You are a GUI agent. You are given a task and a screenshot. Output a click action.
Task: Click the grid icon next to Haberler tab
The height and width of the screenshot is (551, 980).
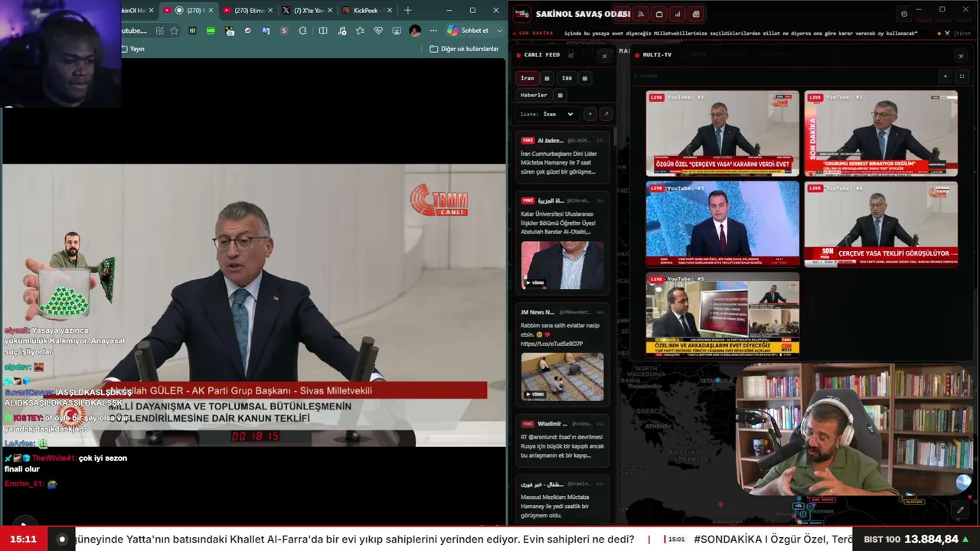pyautogui.click(x=560, y=96)
